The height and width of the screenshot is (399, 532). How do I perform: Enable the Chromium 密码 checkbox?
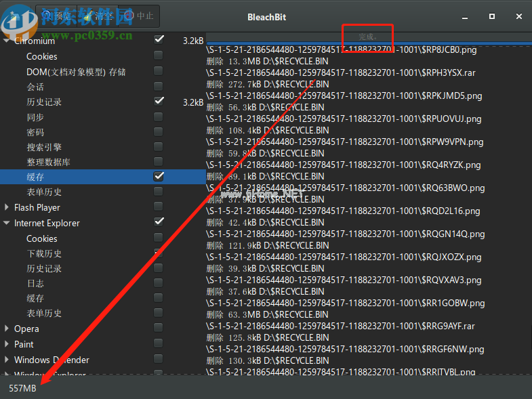159,131
